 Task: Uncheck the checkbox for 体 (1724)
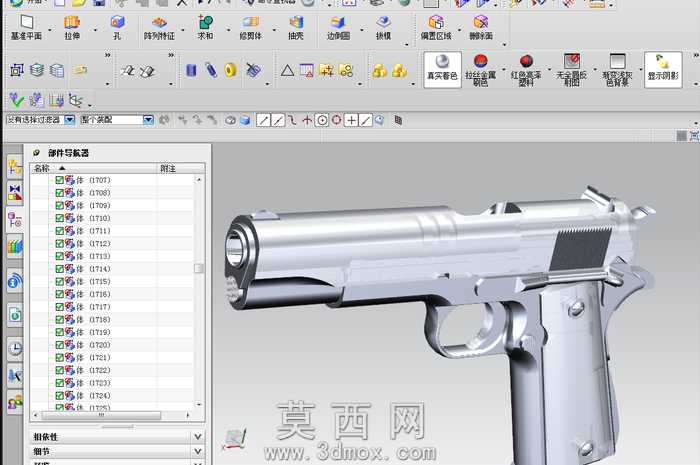(59, 395)
